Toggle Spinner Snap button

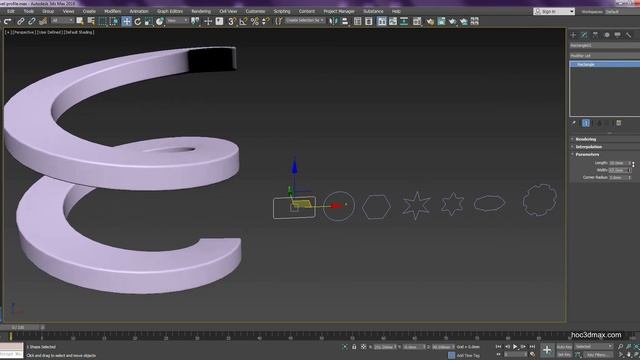[x=265, y=21]
